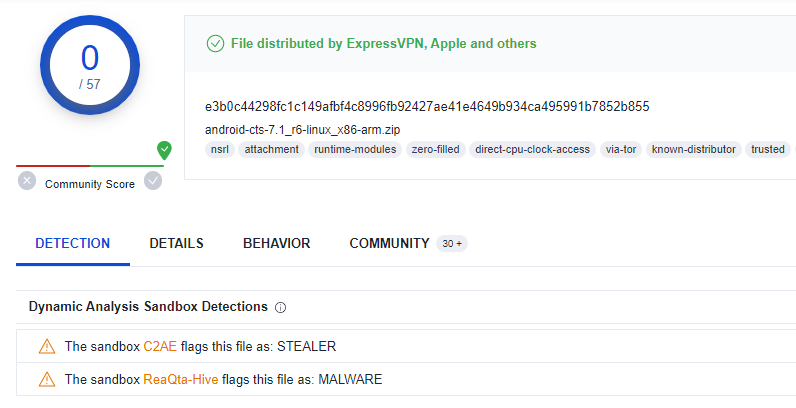This screenshot has height=408, width=796.
Task: Click the green shield marker above score bar
Action: (164, 150)
